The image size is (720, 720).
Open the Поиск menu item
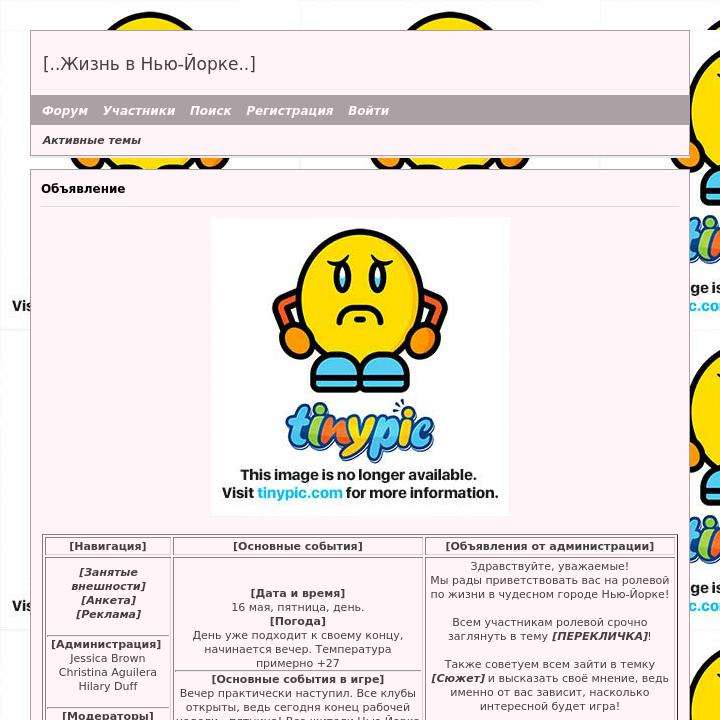tap(210, 111)
